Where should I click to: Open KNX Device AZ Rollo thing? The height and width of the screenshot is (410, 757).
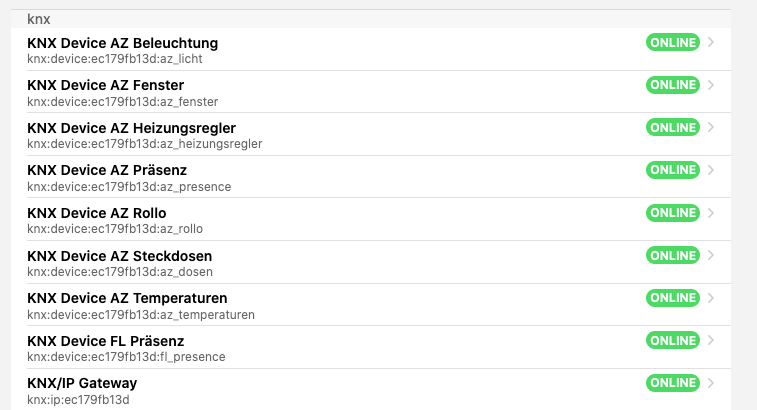(97, 213)
